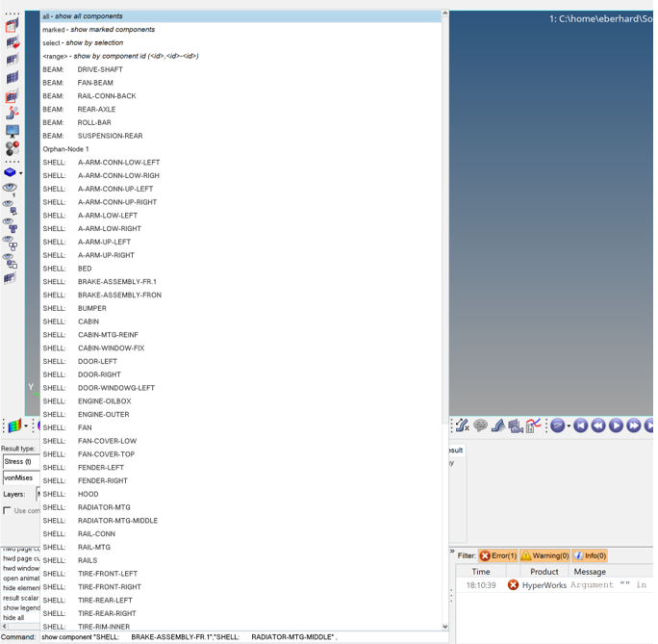658x644 pixels.
Task: Click the colored spheres icon in left toolbar
Action: click(12, 149)
